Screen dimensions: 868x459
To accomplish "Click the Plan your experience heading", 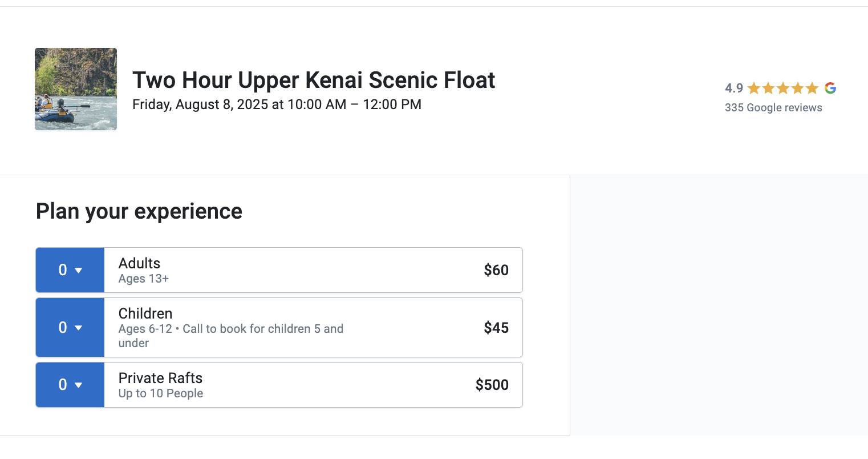I will [139, 211].
